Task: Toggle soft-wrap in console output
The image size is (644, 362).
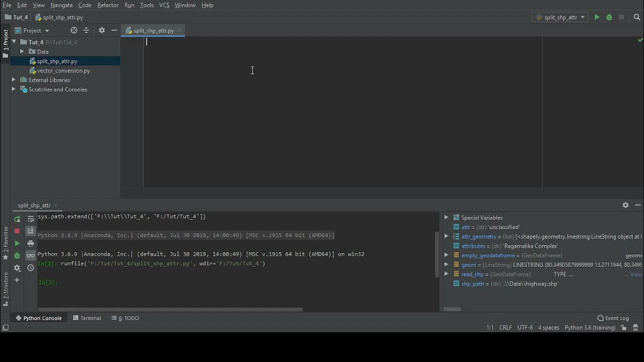Action: (31, 219)
